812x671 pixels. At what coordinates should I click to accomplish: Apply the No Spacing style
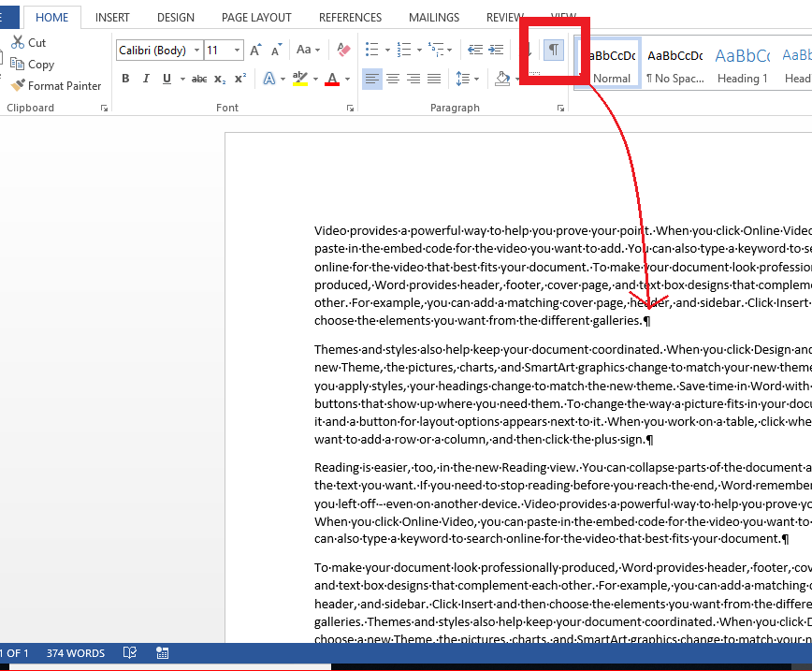[674, 65]
